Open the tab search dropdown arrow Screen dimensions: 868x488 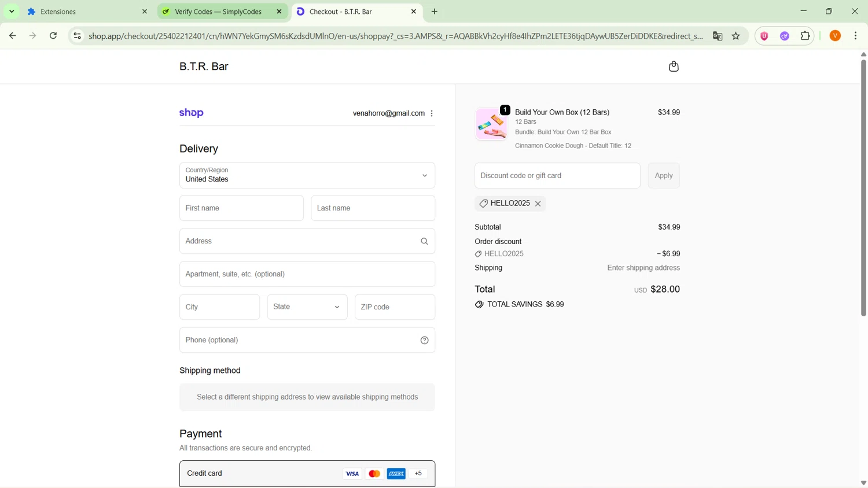[x=12, y=12]
